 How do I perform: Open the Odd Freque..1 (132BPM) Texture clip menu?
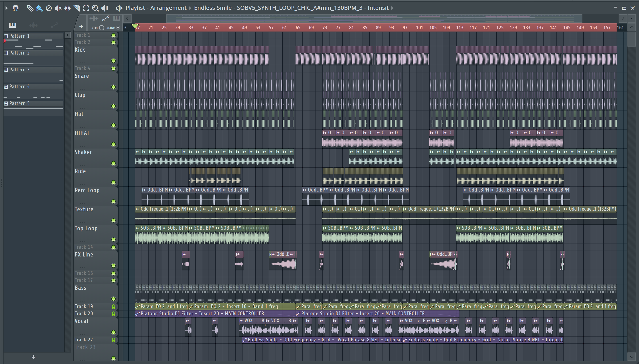(137, 209)
